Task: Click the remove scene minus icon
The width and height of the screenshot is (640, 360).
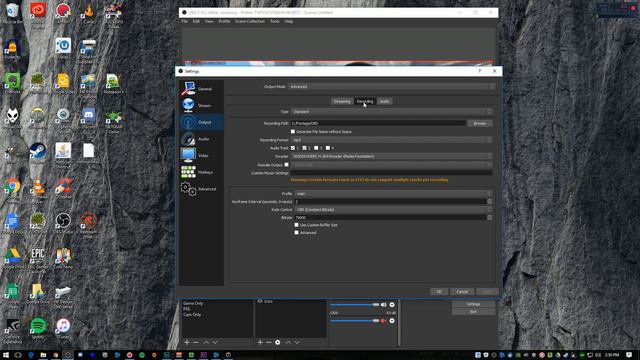Action: click(x=196, y=342)
